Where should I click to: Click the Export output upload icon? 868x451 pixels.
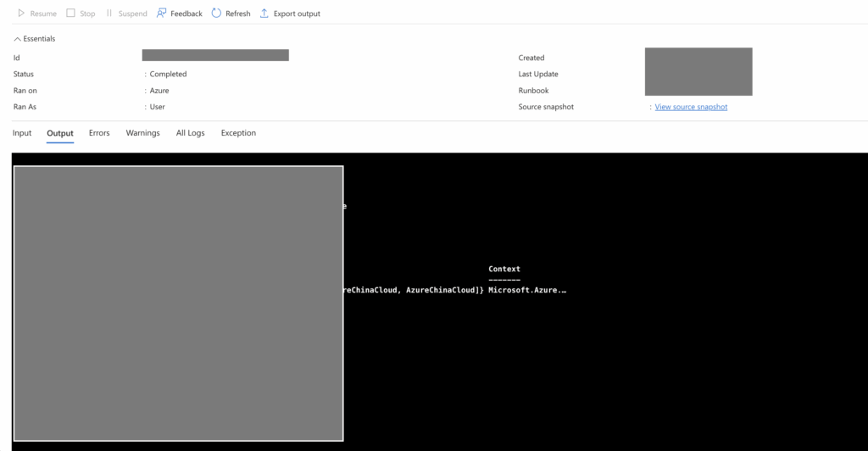(264, 14)
